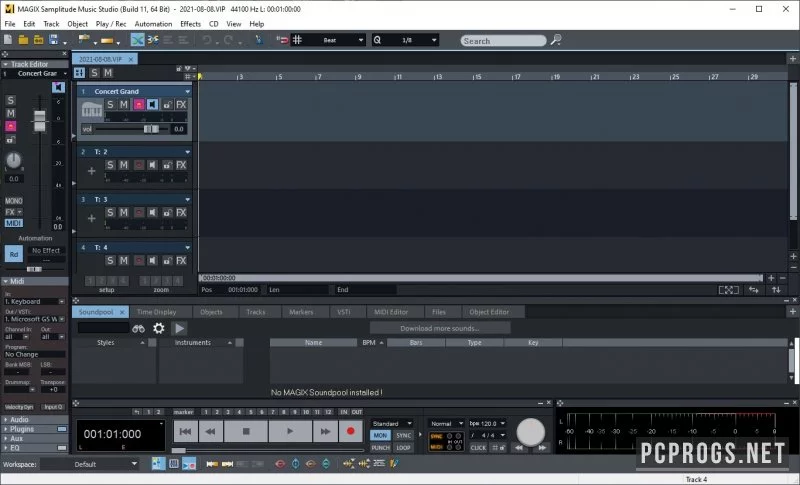Image resolution: width=800 pixels, height=485 pixels.
Task: Solo the Concert Grand track
Action: click(110, 105)
